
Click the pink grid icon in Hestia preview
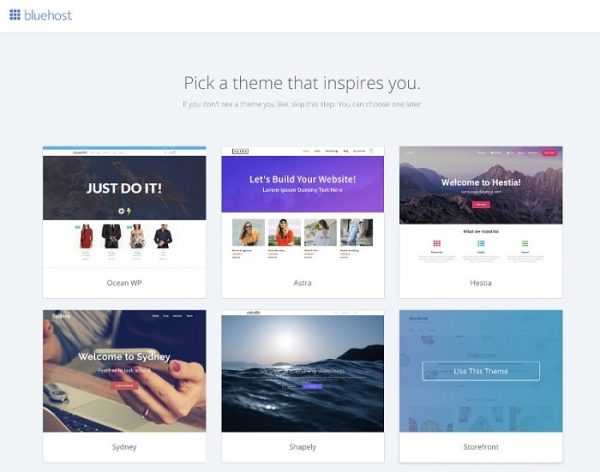coord(437,243)
